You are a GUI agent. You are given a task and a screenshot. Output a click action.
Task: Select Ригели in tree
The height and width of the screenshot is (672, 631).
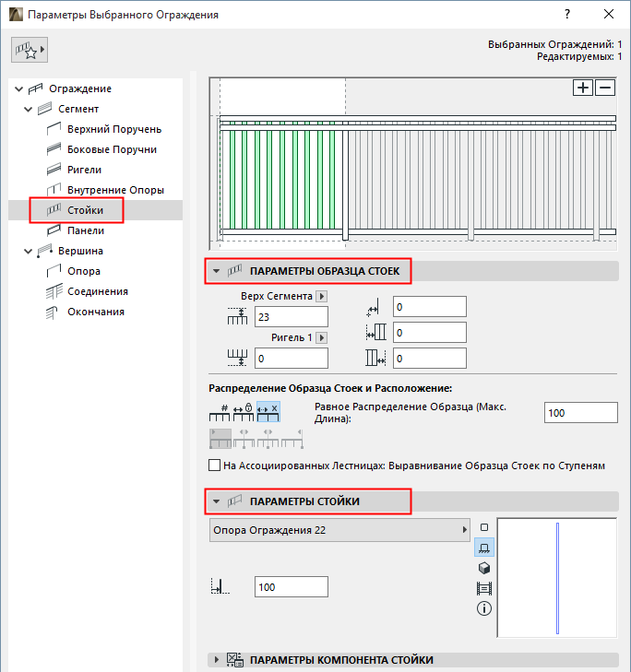point(85,170)
